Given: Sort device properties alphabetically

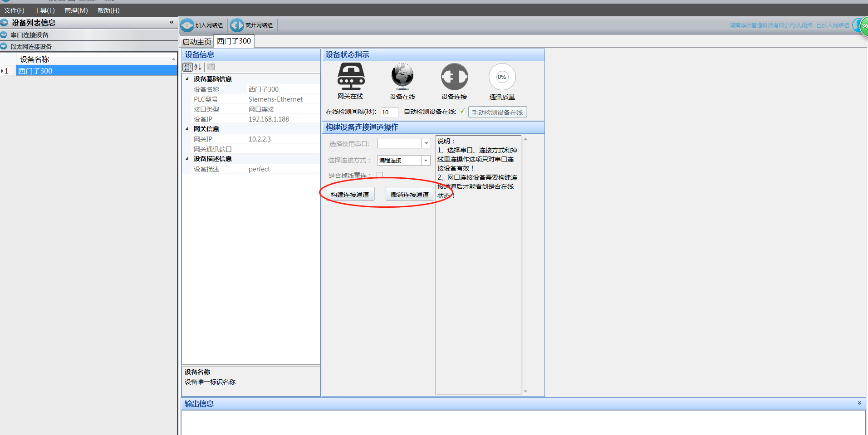Looking at the screenshot, I should pos(198,67).
